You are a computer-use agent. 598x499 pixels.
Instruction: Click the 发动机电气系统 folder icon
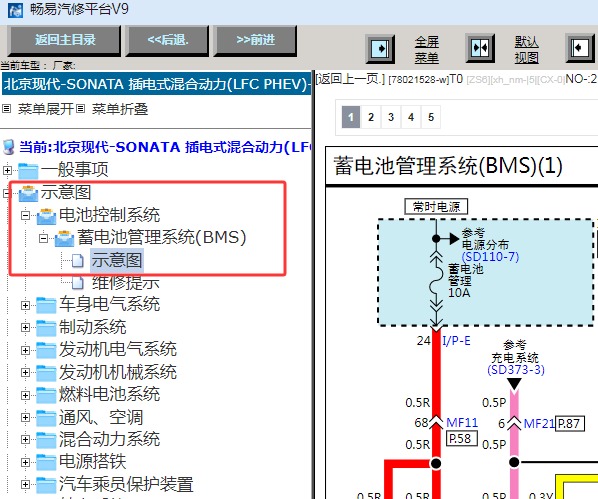pos(46,350)
